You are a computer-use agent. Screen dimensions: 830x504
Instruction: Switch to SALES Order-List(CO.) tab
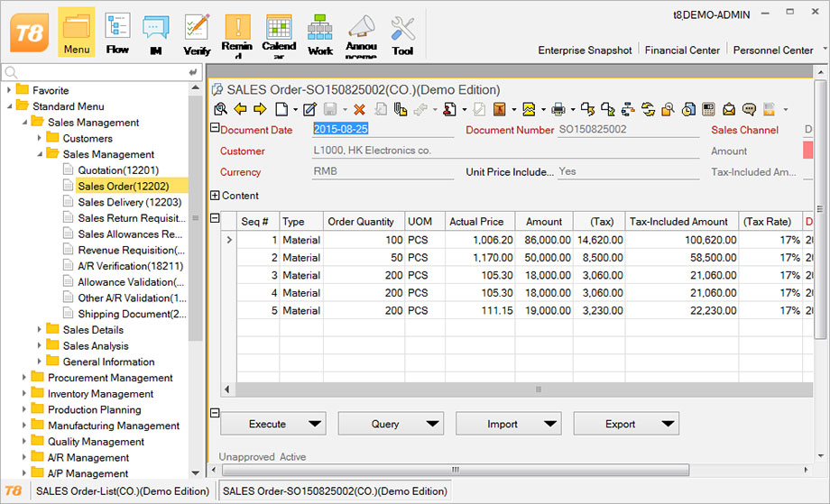[x=121, y=491]
